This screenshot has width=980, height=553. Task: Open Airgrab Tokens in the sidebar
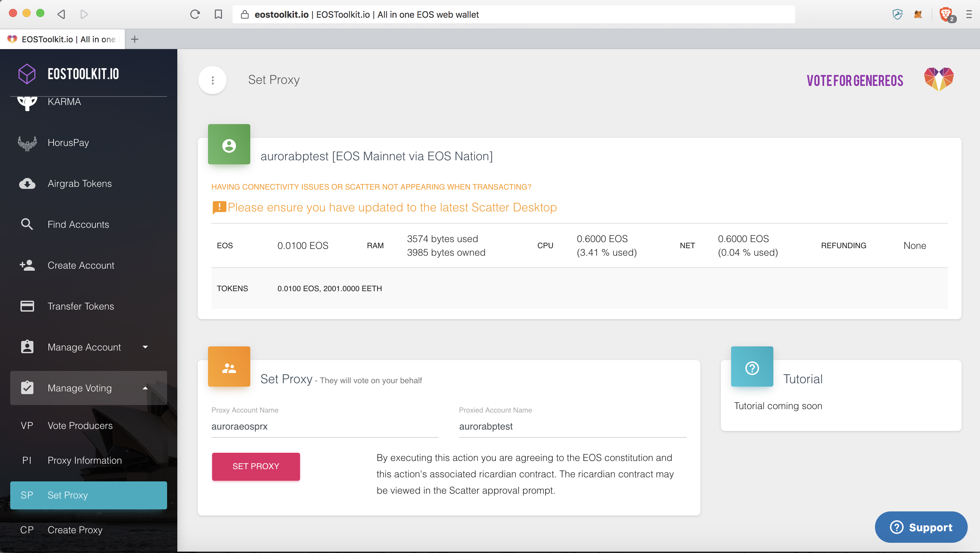point(79,184)
